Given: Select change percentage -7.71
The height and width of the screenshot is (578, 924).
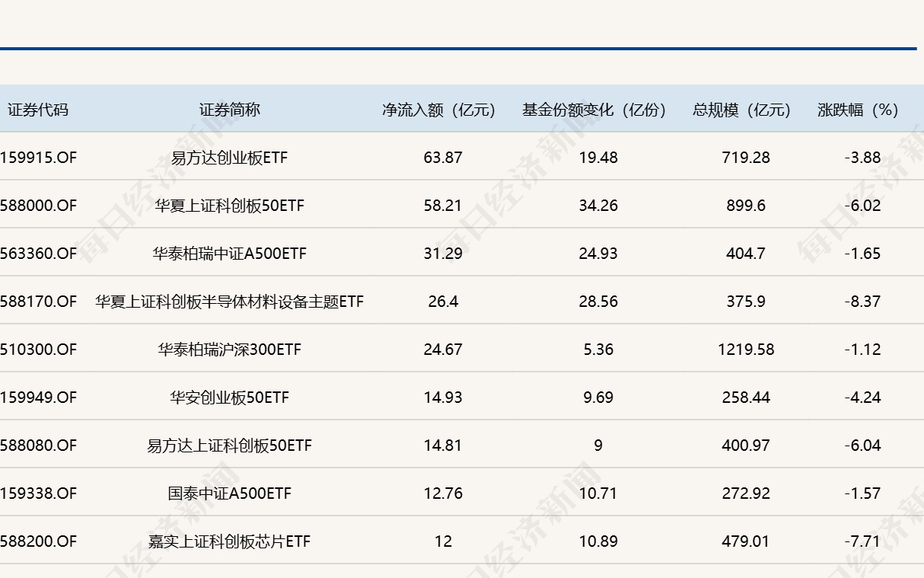Looking at the screenshot, I should 862,541.
